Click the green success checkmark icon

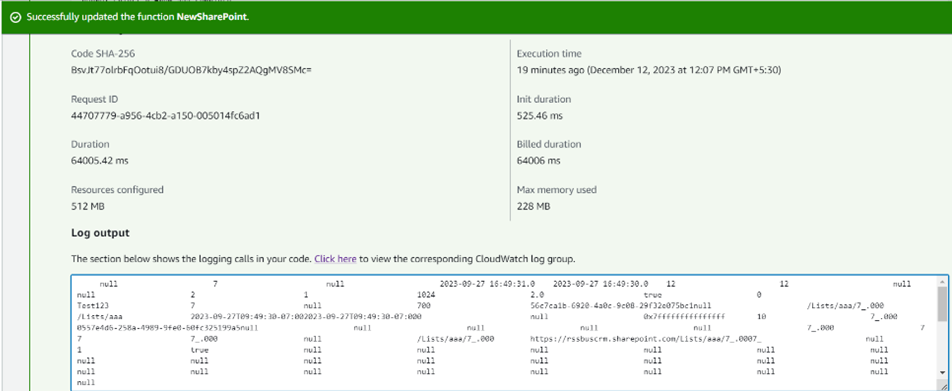pyautogui.click(x=16, y=17)
